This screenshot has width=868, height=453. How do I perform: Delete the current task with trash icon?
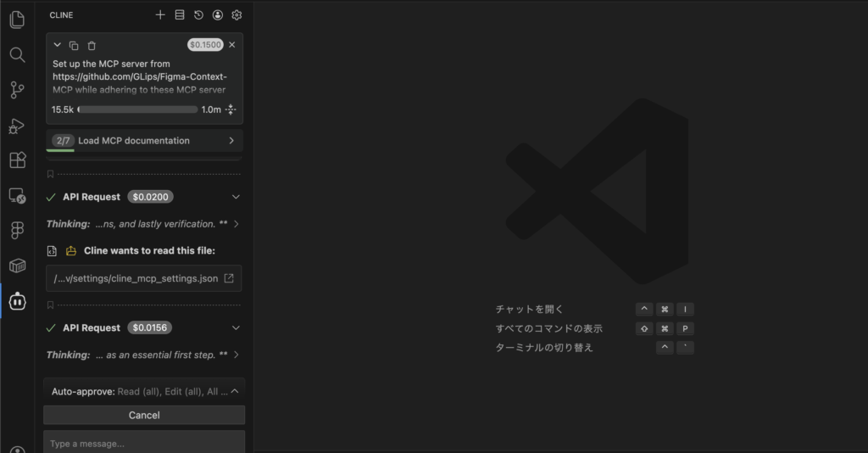(92, 45)
